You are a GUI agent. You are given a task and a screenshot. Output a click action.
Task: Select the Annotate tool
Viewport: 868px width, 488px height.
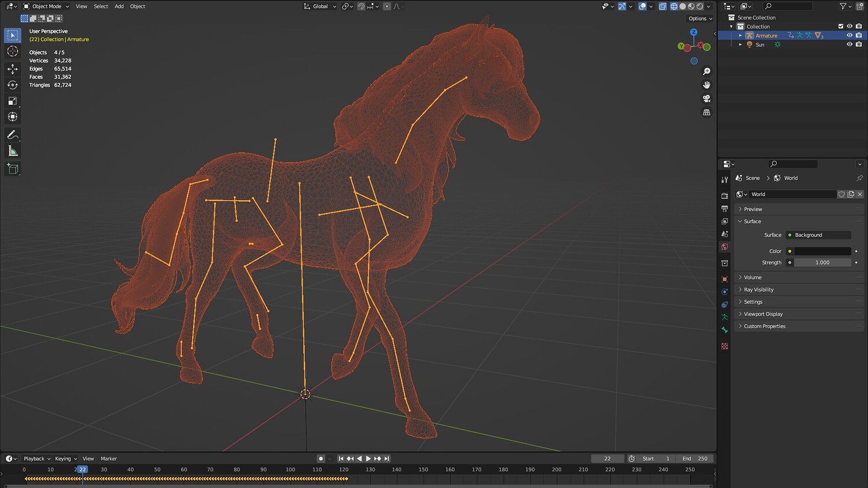pos(13,135)
